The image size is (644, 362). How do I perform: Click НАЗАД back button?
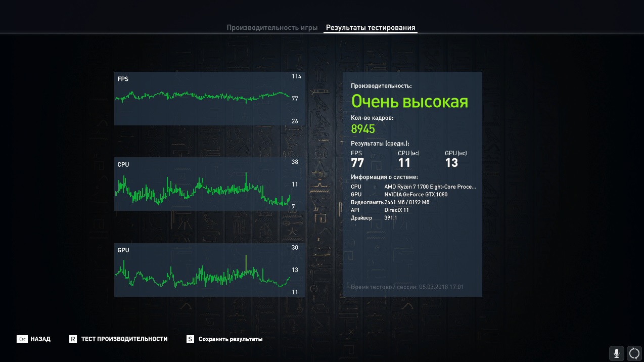pyautogui.click(x=40, y=339)
